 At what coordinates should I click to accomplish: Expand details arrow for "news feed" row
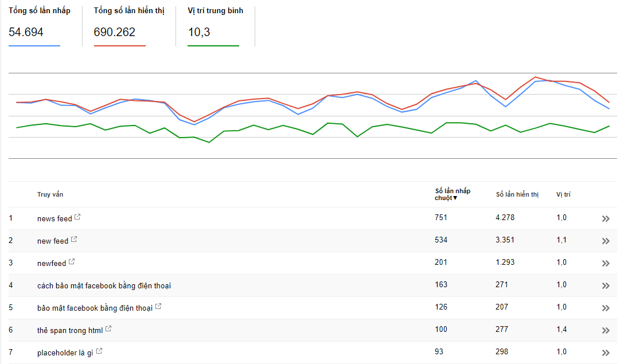pyautogui.click(x=606, y=218)
